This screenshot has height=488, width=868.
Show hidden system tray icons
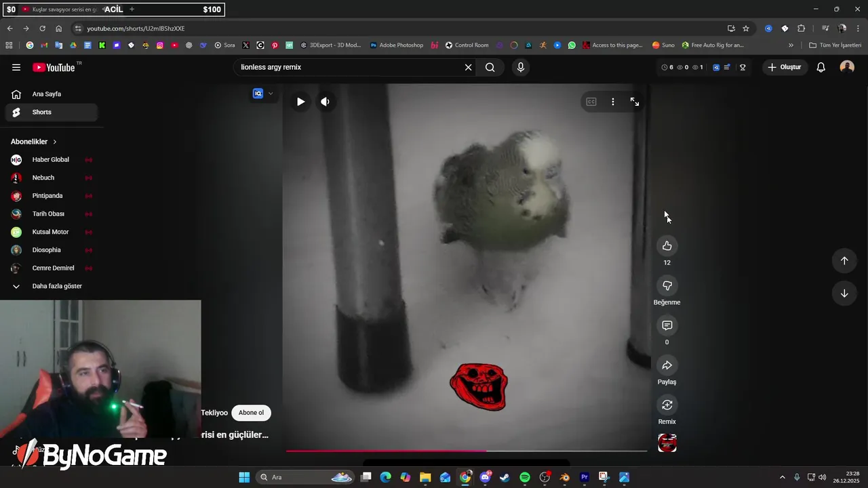[x=782, y=477]
